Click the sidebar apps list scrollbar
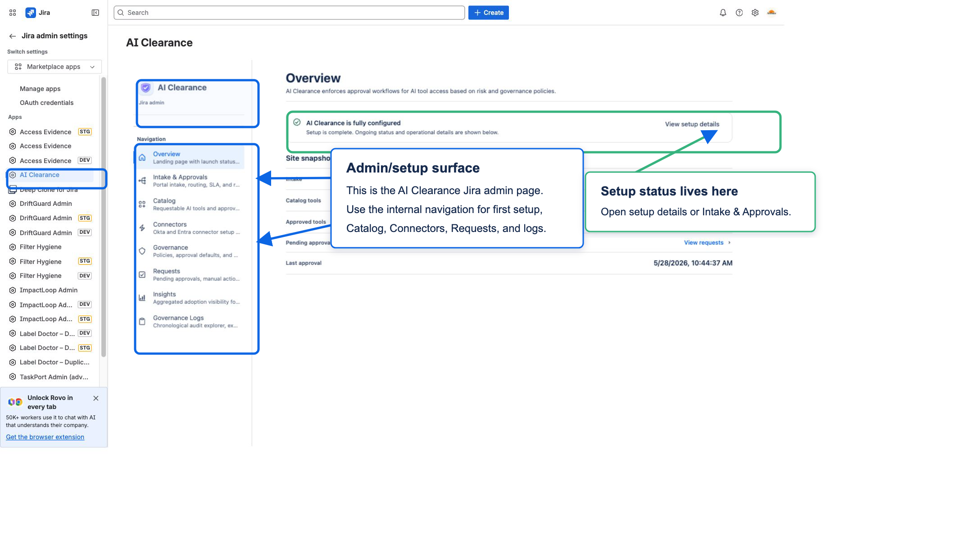 pyautogui.click(x=104, y=216)
